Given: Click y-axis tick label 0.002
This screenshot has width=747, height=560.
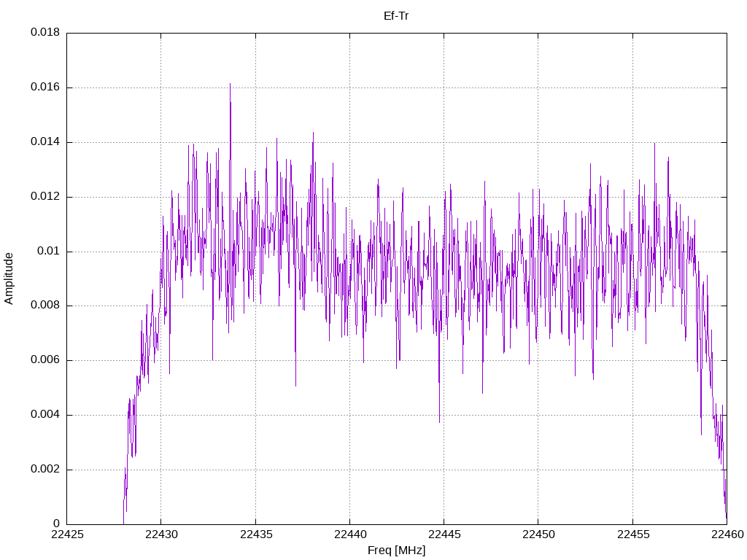Looking at the screenshot, I should point(45,469).
